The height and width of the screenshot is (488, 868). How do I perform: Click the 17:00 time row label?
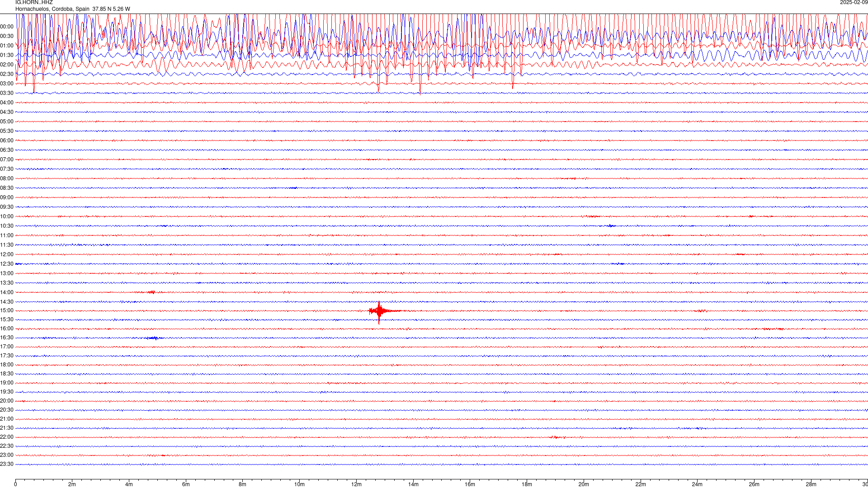pos(7,347)
